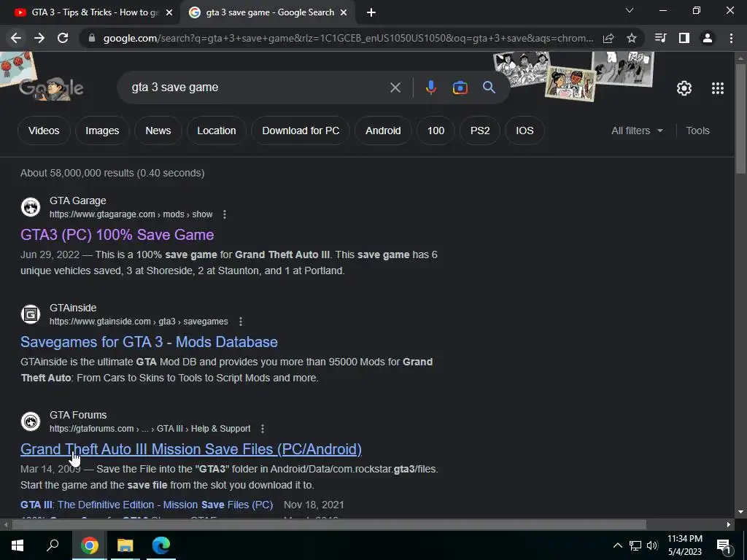The image size is (747, 560).
Task: Open the Chrome profile avatar
Action: (x=708, y=38)
